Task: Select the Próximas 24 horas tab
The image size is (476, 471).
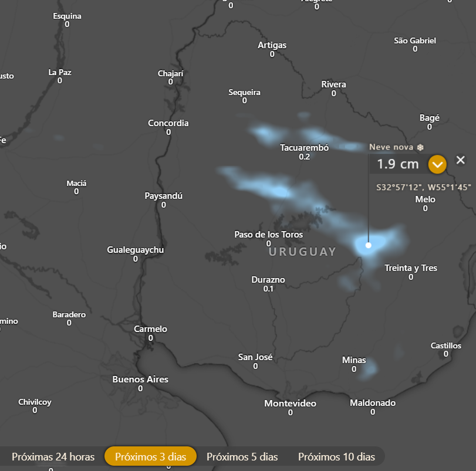Action: 53,457
